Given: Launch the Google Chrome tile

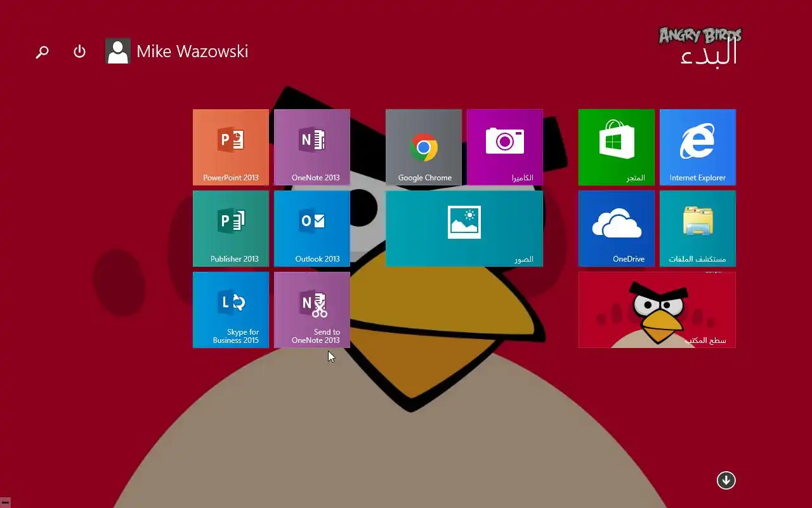Looking at the screenshot, I should pyautogui.click(x=424, y=147).
